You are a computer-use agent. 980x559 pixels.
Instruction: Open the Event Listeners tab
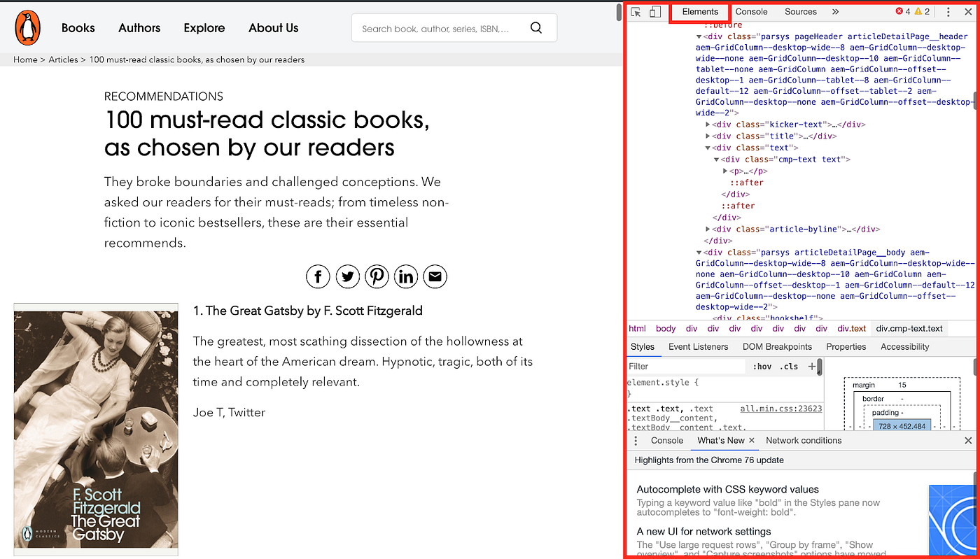point(699,347)
